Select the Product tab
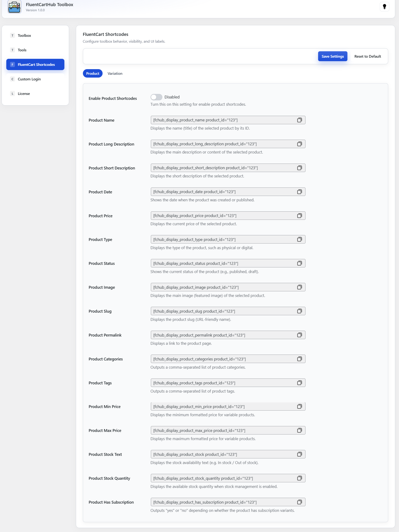The width and height of the screenshot is (399, 532). click(93, 73)
